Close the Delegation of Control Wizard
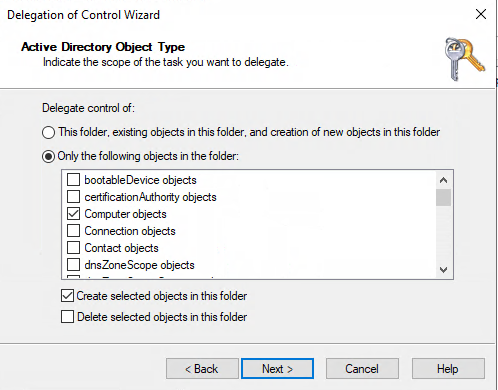Screen dimensions: 498x390 tap(481, 14)
